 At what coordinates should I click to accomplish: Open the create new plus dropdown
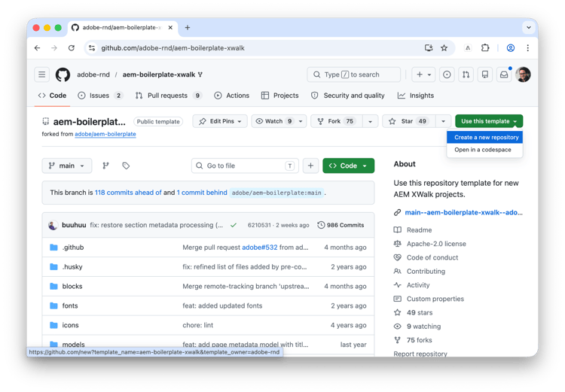[423, 74]
